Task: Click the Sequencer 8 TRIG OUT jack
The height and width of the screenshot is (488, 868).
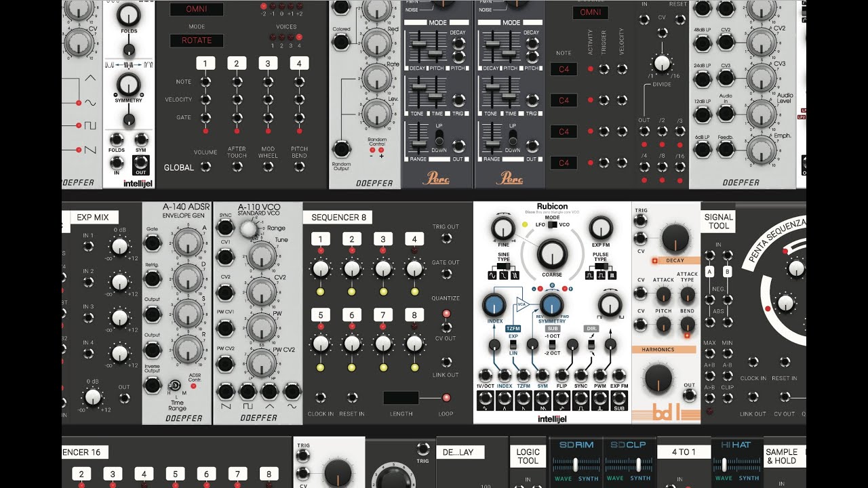Action: tap(446, 238)
